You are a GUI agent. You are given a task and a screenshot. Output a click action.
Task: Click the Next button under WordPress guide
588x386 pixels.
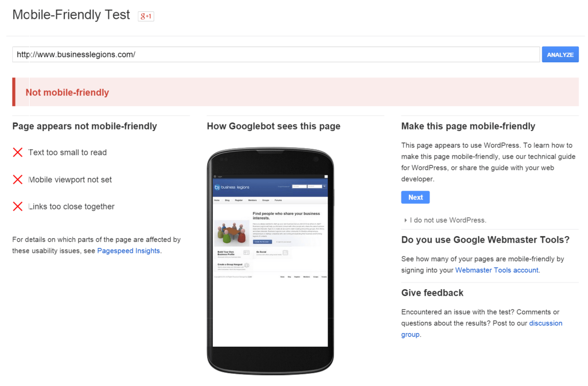(x=415, y=197)
